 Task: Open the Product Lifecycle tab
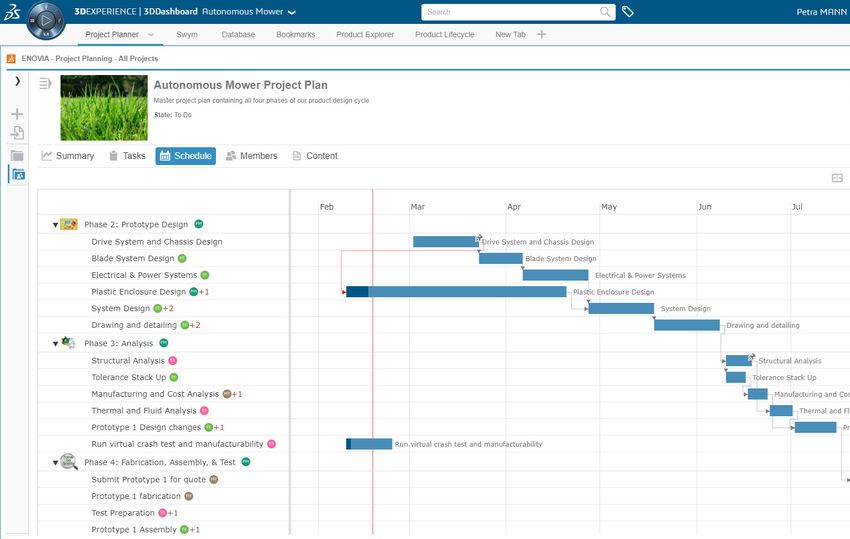click(445, 34)
